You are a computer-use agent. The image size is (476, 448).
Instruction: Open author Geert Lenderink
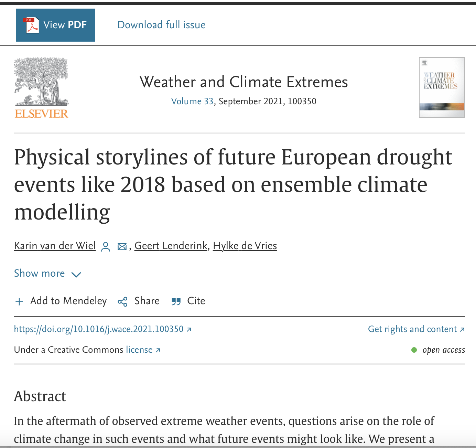coord(171,246)
